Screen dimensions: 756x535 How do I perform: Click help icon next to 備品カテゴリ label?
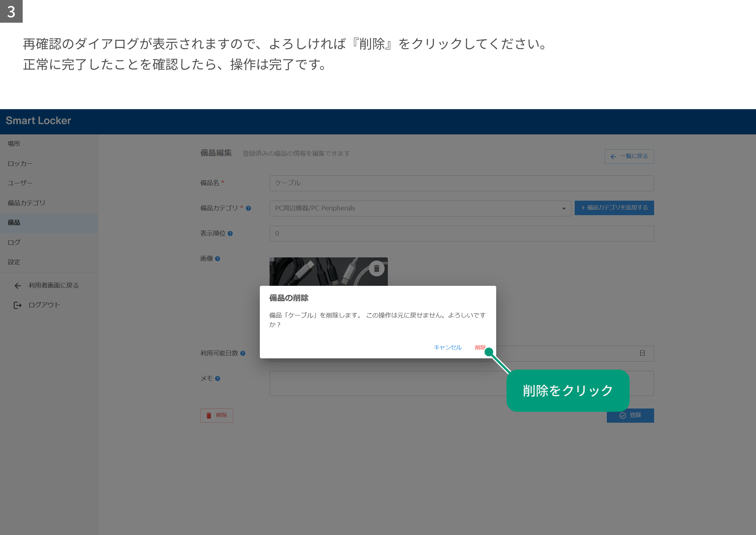tap(249, 208)
